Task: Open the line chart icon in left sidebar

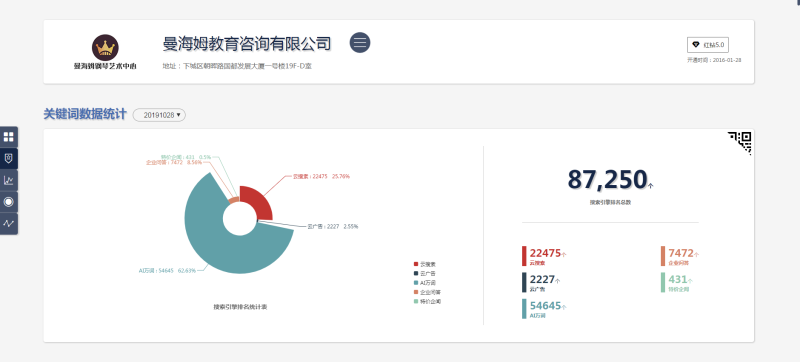Action: (x=9, y=180)
